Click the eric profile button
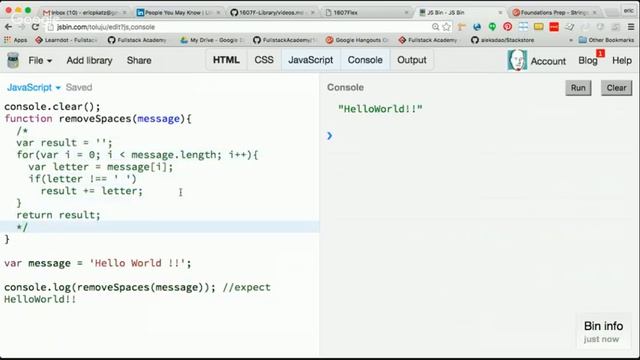 coord(629,11)
